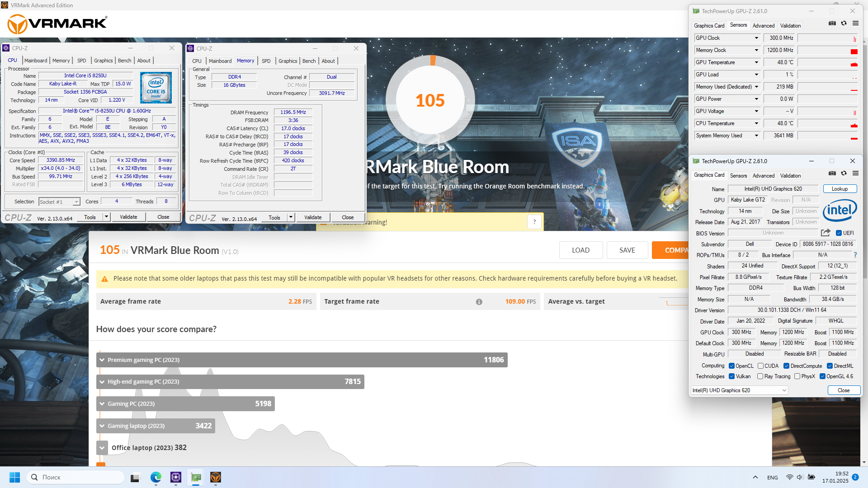This screenshot has height=488, width=868.
Task: Click the GPU Temperature sensor graph
Action: 828,62
